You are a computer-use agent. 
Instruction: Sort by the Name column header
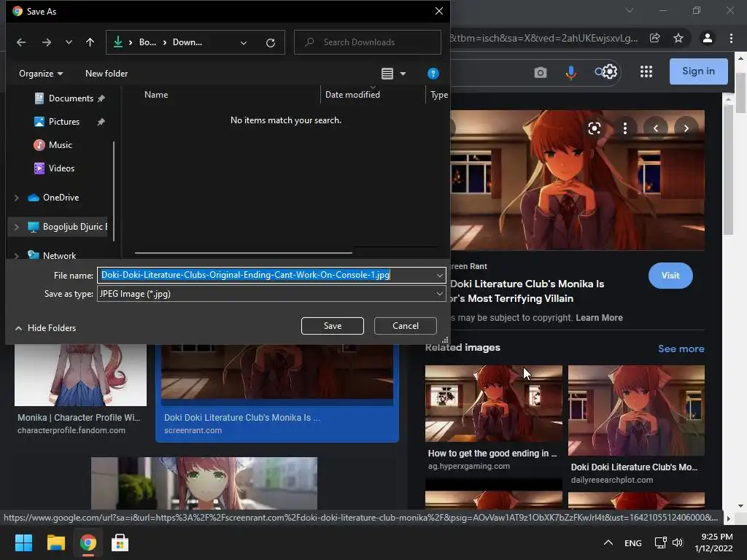156,94
